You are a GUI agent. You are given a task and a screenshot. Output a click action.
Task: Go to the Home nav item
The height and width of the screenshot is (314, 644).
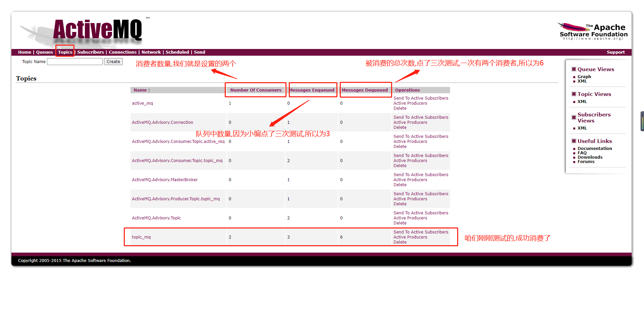coord(24,52)
